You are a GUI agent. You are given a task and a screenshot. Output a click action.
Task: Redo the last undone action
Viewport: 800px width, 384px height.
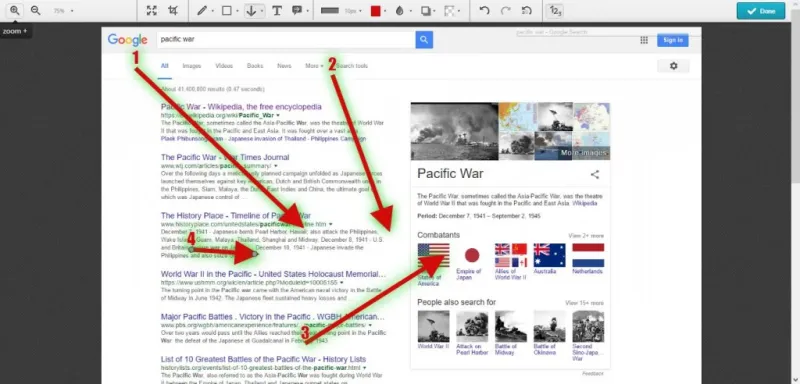[x=506, y=11]
